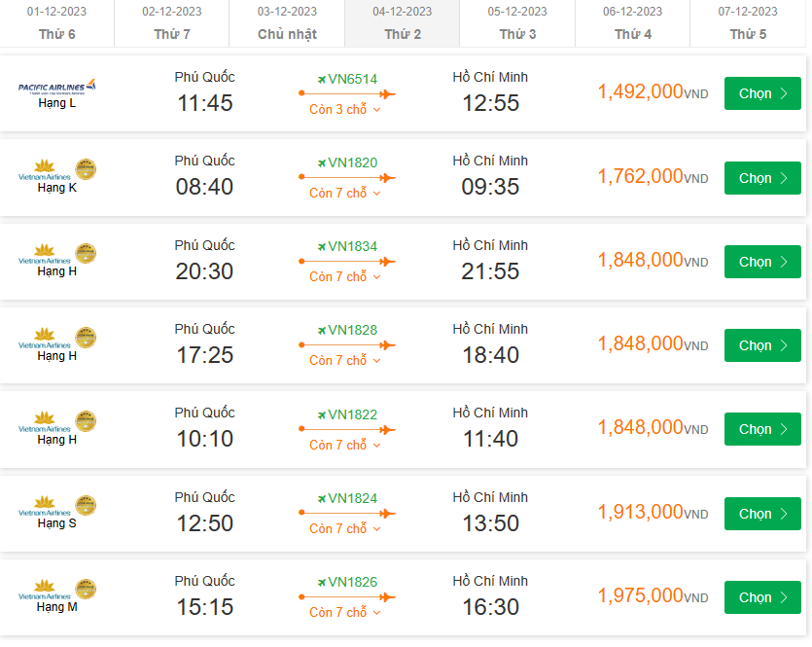This screenshot has width=812, height=647.
Task: Click the plane icon beside VN1826
Action: tap(322, 582)
